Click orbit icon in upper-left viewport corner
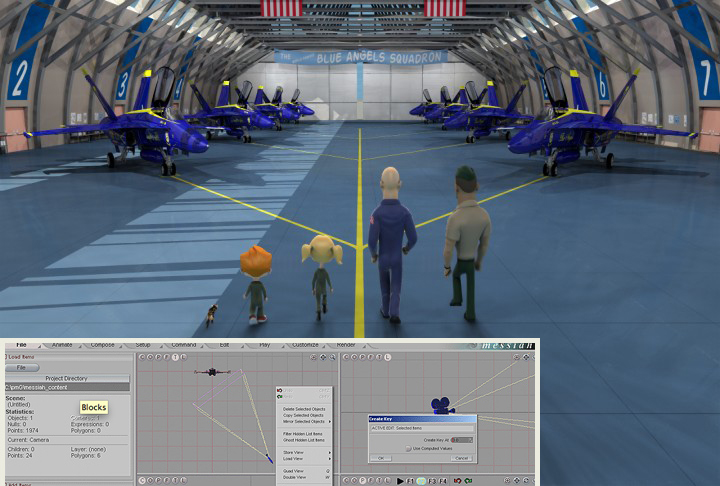 pos(313,357)
